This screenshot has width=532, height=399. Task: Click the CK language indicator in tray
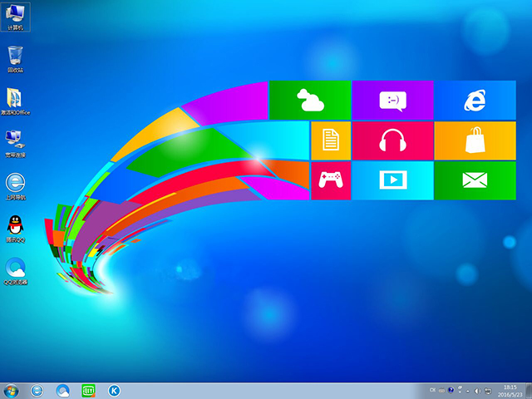point(432,390)
